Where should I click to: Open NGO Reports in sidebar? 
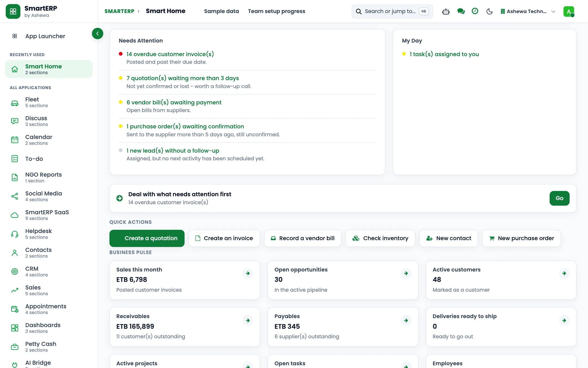tap(48, 177)
